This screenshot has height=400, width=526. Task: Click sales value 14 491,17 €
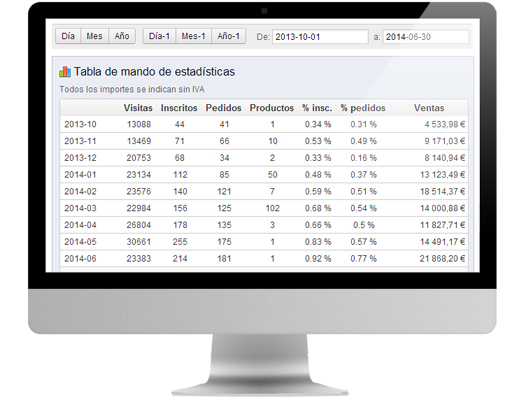[x=443, y=242]
